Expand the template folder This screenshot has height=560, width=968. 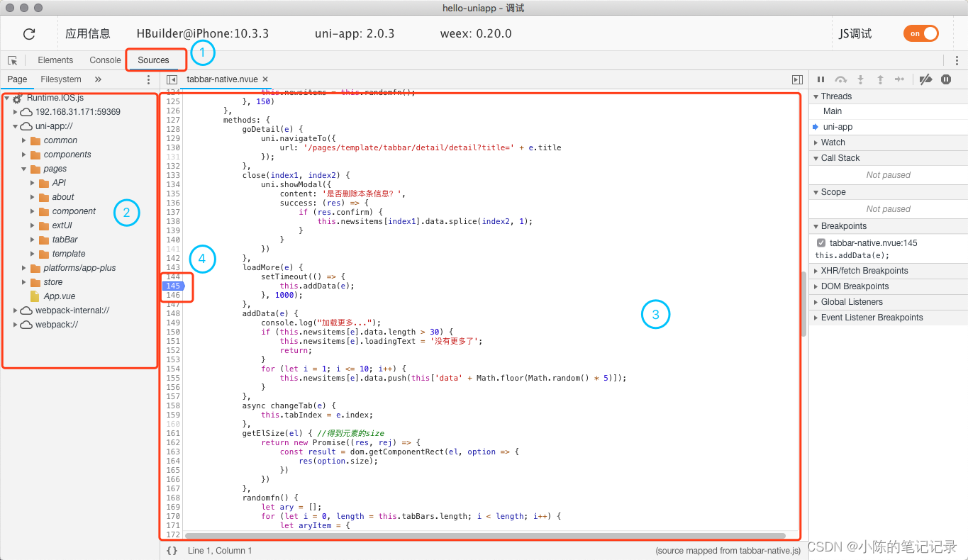point(33,254)
